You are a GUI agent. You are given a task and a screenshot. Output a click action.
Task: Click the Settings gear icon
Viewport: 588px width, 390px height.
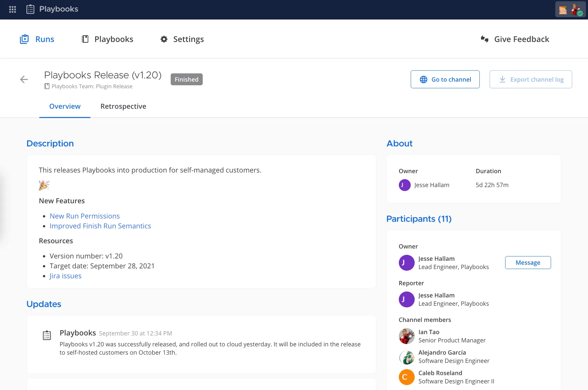click(x=164, y=39)
